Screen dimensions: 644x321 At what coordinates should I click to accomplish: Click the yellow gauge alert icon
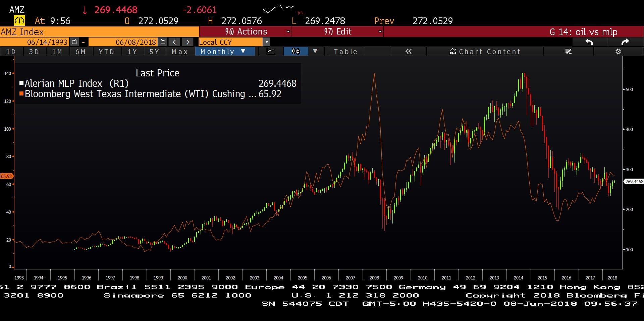pyautogui.click(x=19, y=21)
